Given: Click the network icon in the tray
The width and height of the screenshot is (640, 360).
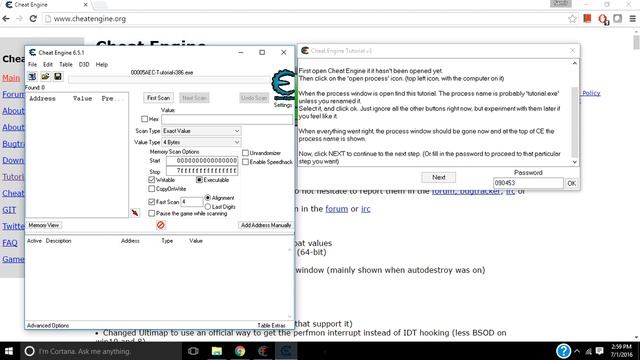Looking at the screenshot, I should 588,351.
